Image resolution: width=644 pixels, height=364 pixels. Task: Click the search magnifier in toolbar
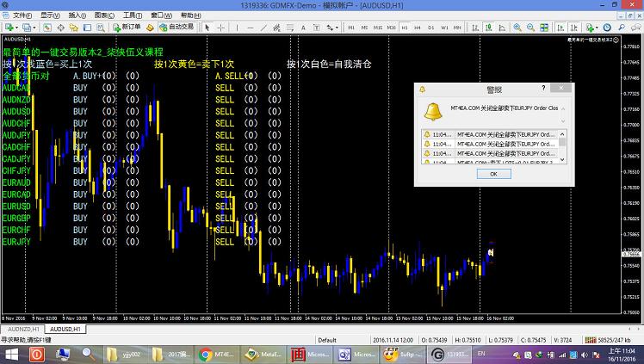pos(622,28)
